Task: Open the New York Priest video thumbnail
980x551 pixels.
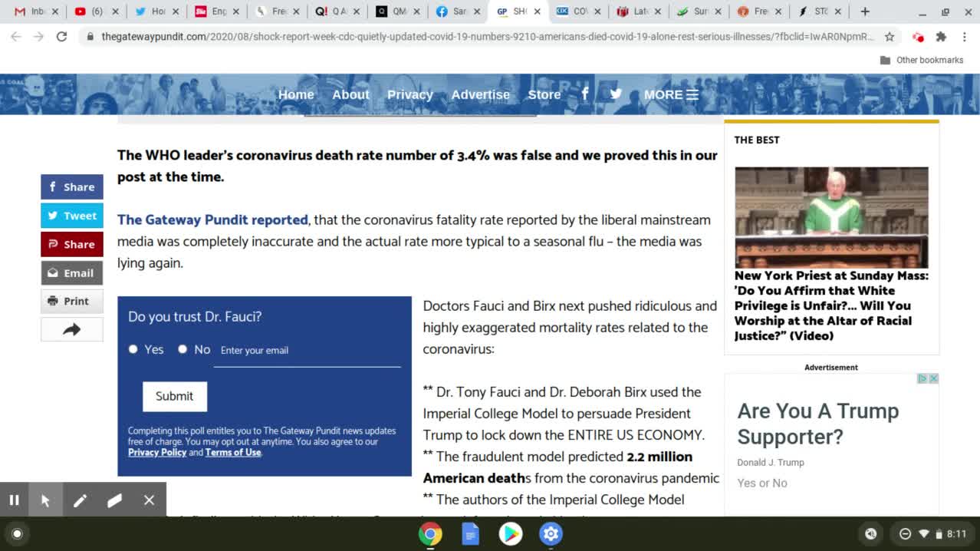Action: pos(831,217)
